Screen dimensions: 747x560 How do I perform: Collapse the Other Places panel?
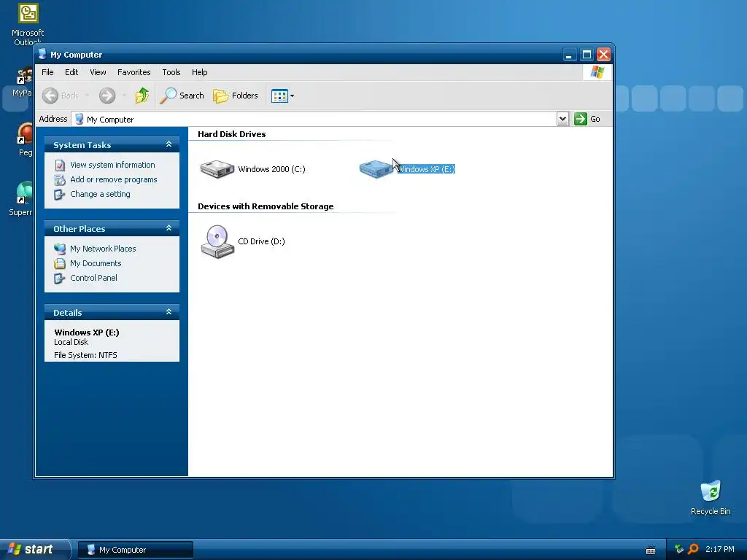tap(169, 228)
